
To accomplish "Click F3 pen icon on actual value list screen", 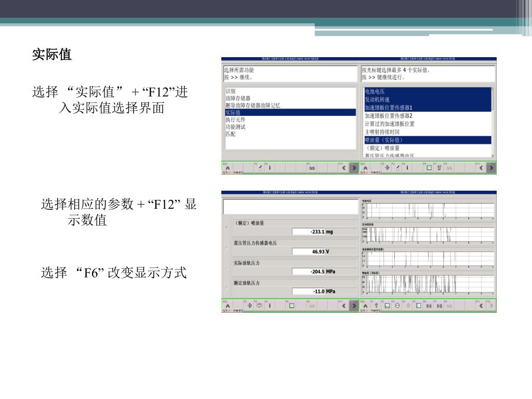I will tap(397, 168).
